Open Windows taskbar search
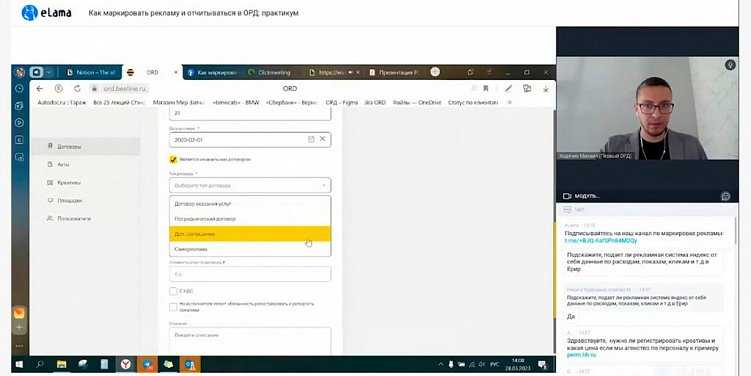The height and width of the screenshot is (376, 751). click(x=40, y=365)
